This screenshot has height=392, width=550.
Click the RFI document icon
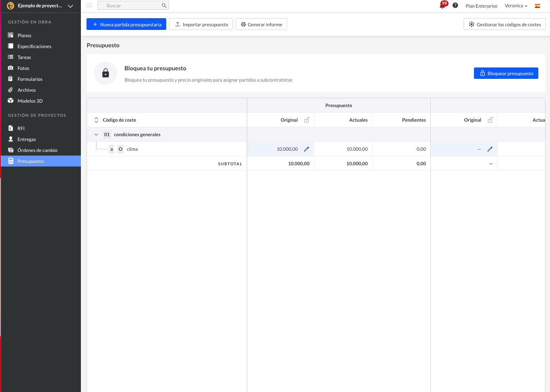coord(11,128)
